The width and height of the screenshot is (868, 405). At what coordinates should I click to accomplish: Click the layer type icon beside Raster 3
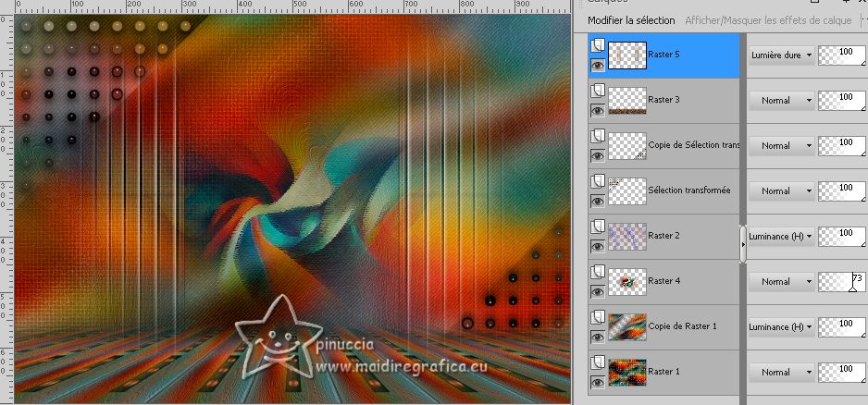click(x=597, y=91)
